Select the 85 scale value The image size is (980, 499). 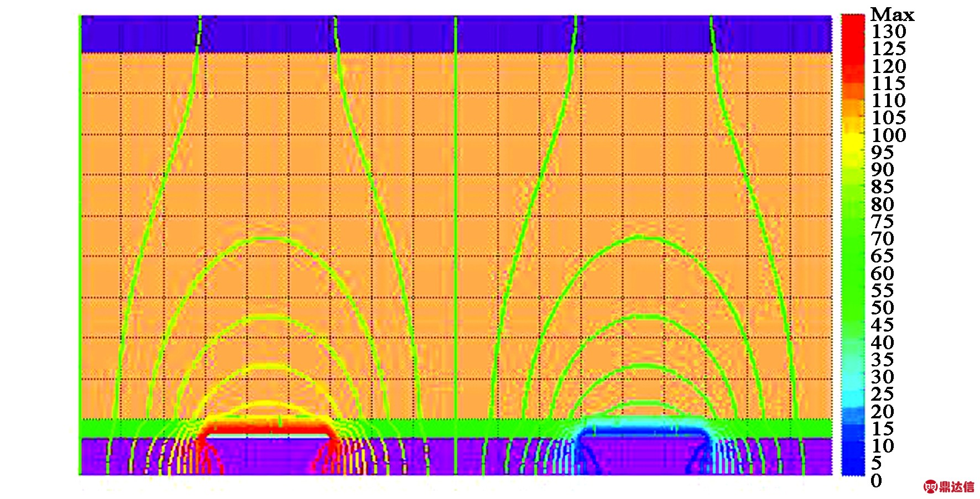coord(882,187)
